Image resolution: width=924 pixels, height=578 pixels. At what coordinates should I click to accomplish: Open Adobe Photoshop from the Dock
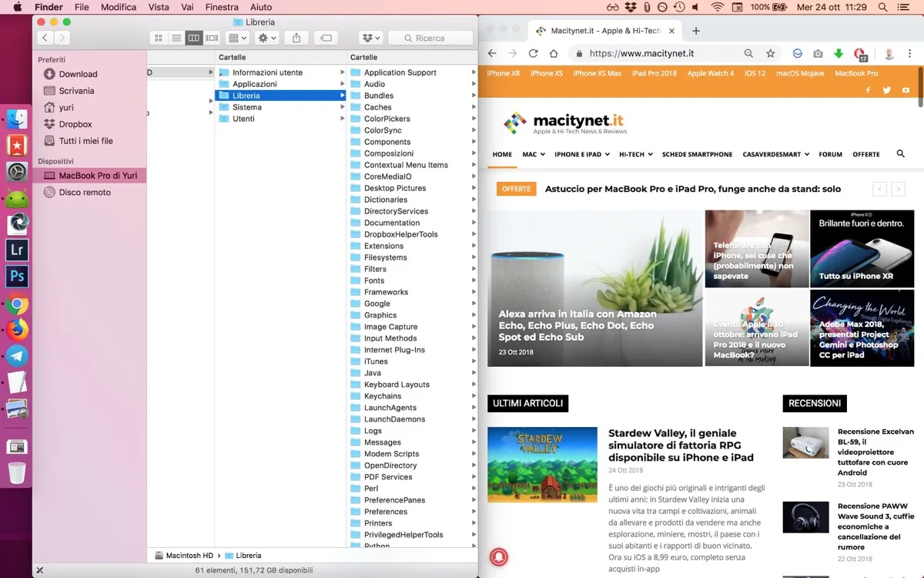(17, 276)
